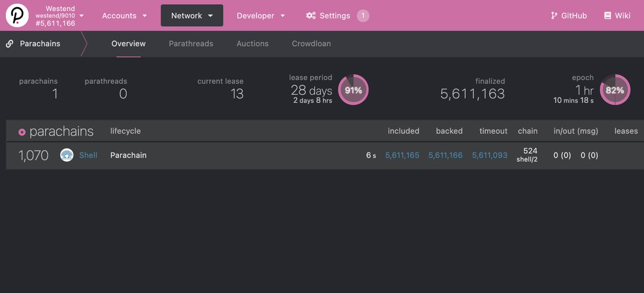Open the Network menu

pos(192,16)
